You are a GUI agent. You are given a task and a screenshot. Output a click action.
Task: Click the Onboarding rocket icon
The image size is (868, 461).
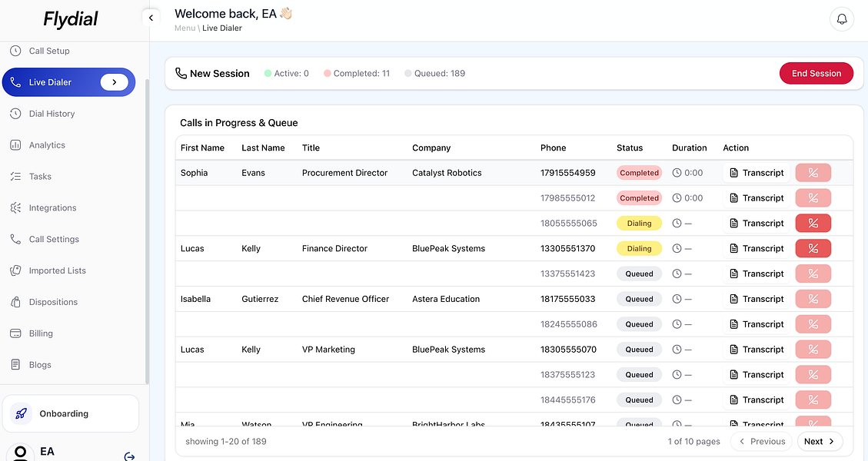(21, 413)
